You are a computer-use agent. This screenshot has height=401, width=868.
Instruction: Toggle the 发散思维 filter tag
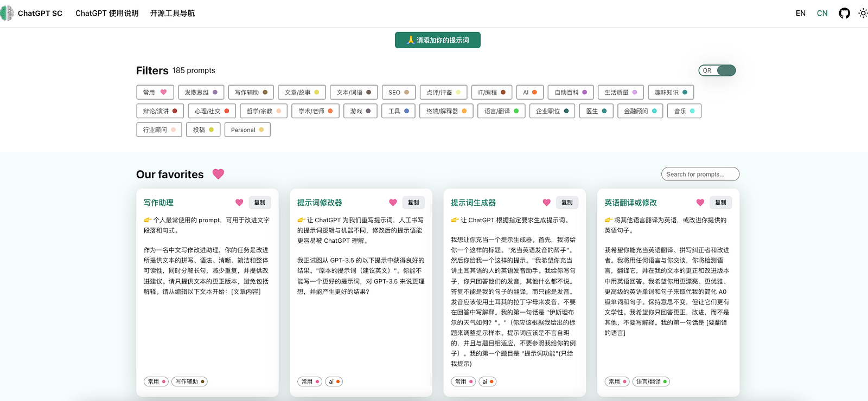pyautogui.click(x=201, y=92)
